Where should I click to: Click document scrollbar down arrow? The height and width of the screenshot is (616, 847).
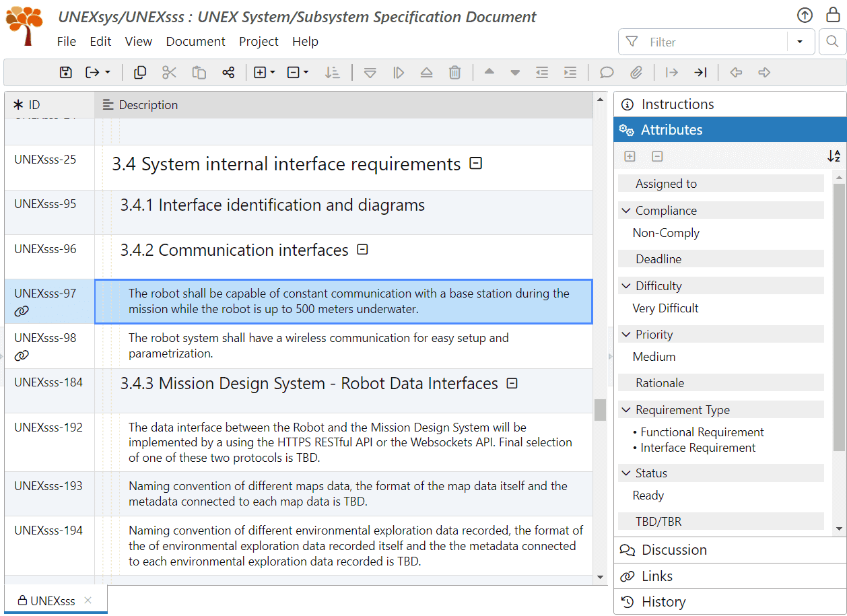pyautogui.click(x=601, y=577)
